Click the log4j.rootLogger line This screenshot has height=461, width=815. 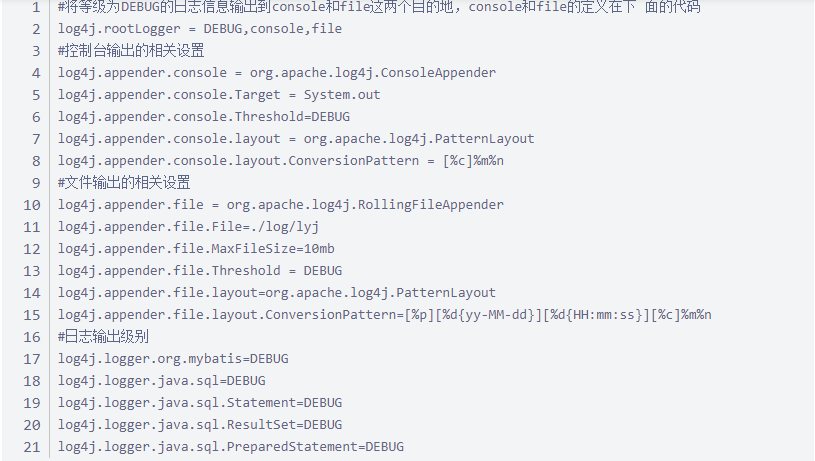199,29
